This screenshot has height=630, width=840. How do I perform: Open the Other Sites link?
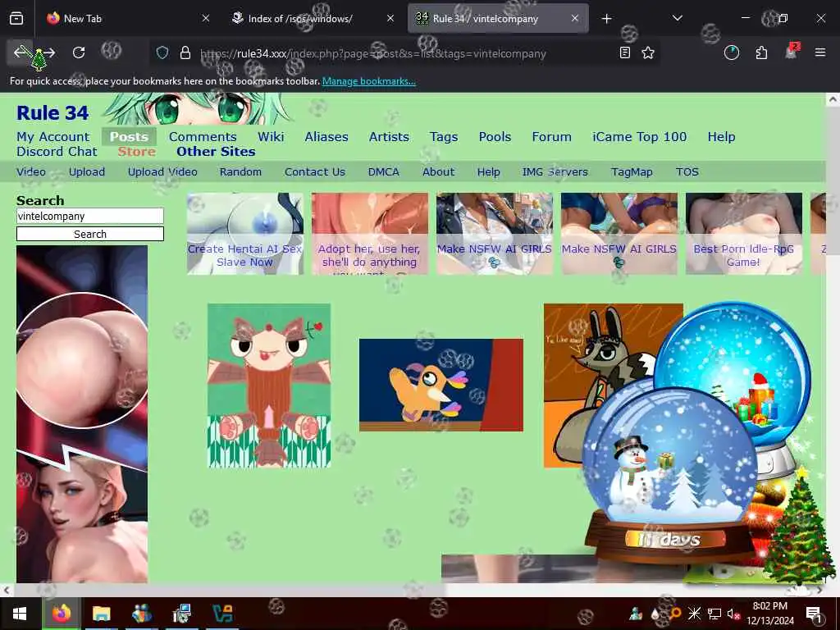point(216,152)
